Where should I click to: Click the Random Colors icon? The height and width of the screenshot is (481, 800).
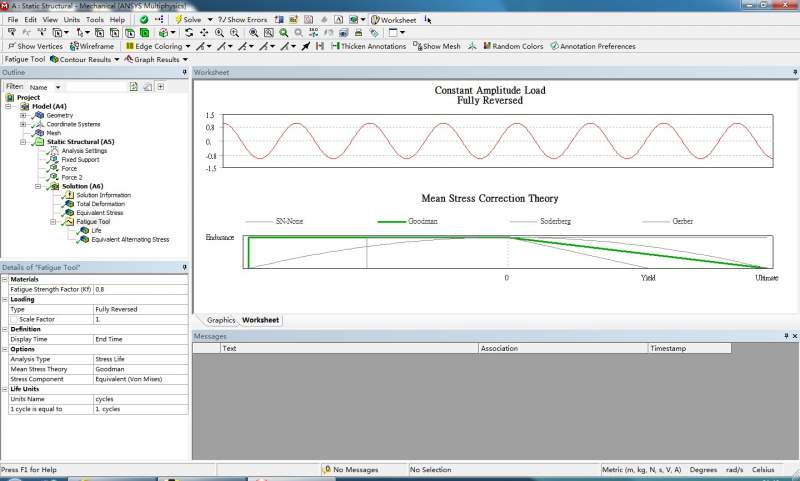[486, 46]
